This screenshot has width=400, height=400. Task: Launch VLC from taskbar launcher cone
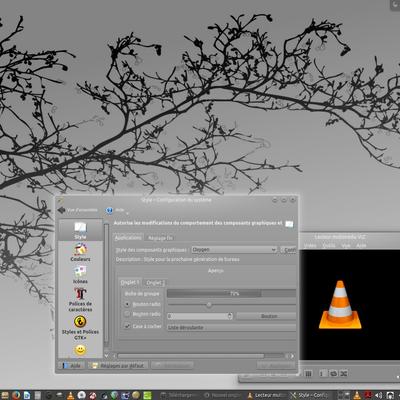tap(70, 395)
